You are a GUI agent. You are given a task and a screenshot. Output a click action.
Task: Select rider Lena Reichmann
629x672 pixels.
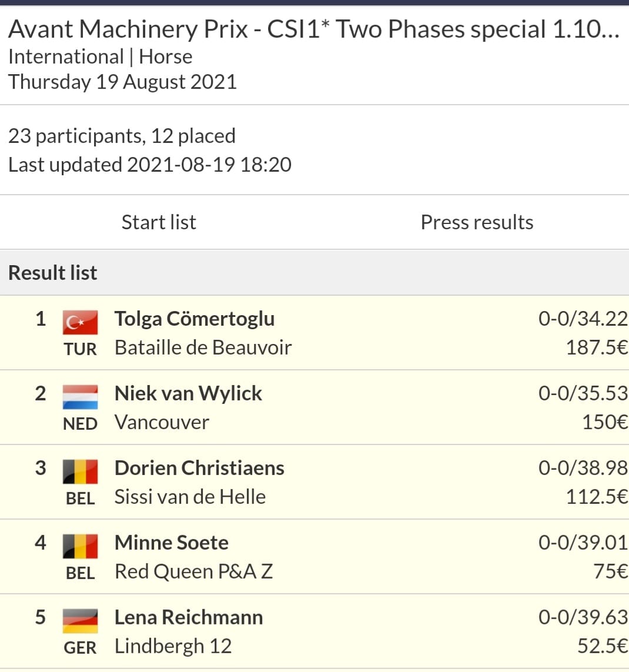coord(189,617)
